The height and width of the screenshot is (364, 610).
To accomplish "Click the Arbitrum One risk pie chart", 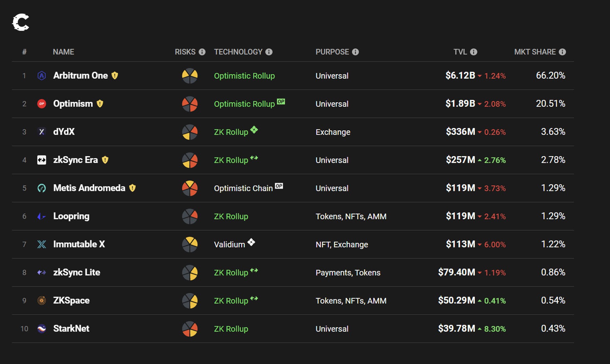I will click(x=190, y=76).
